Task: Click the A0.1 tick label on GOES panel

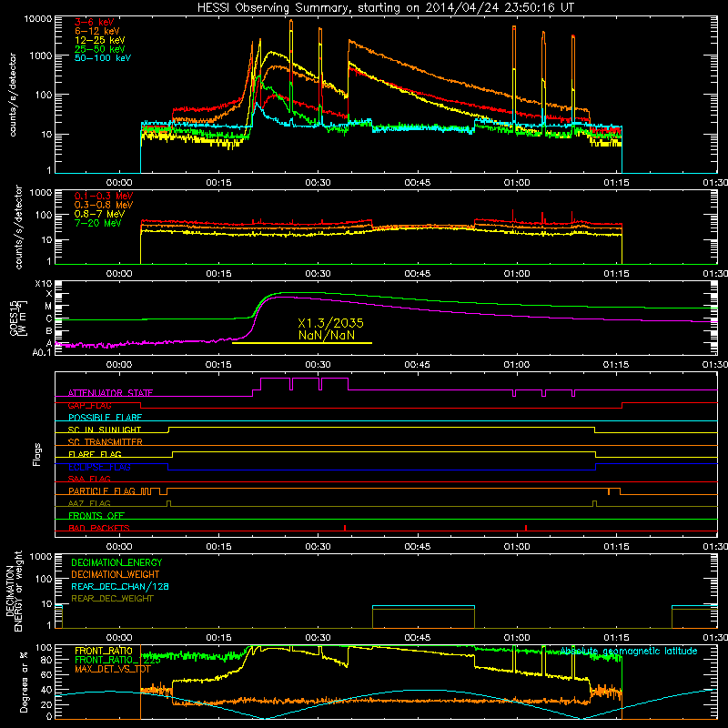Action: (x=43, y=353)
